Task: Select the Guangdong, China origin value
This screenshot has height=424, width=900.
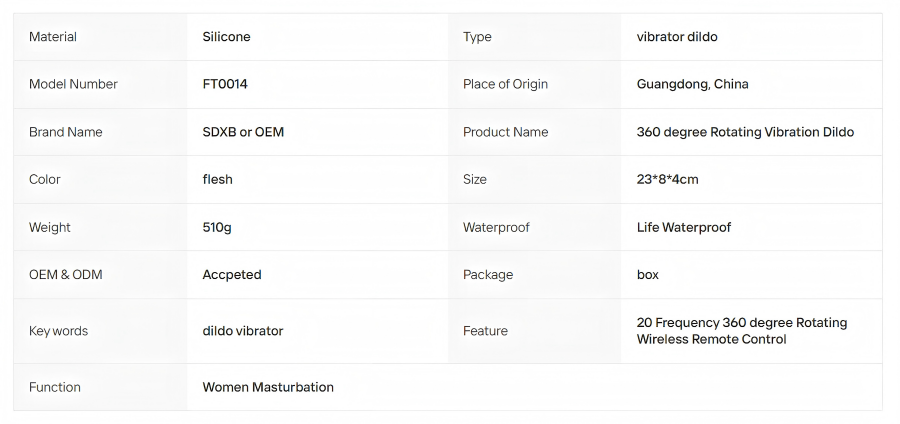Action: pyautogui.click(x=692, y=84)
